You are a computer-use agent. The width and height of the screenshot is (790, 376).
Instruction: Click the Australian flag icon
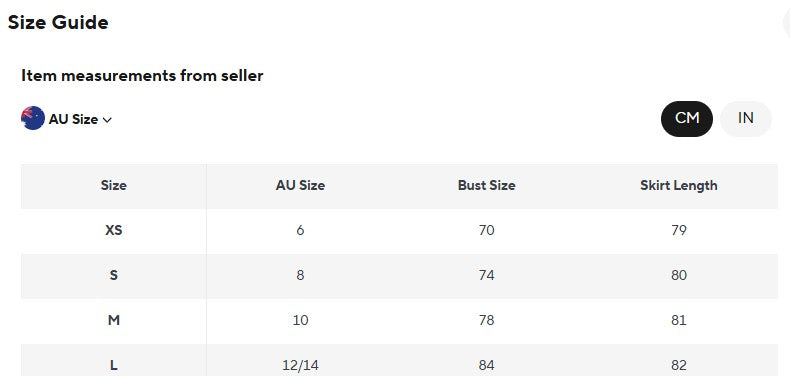tap(33, 118)
